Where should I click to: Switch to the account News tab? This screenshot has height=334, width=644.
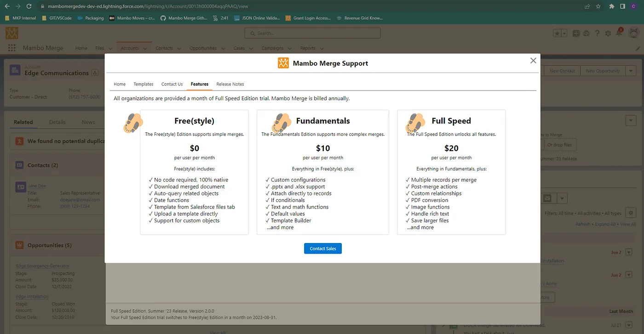pyautogui.click(x=88, y=122)
